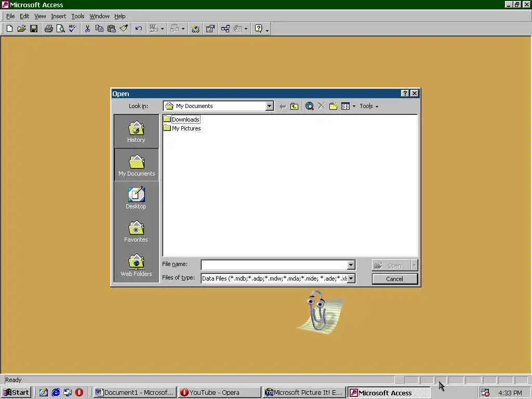
Task: Select the Format Painter brush icon
Action: [x=124, y=29]
